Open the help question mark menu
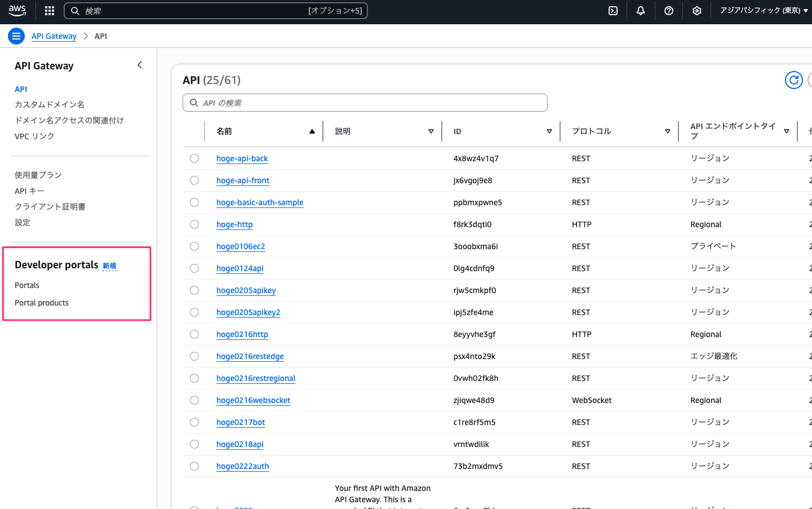Viewport: 812px width, 509px height. (669, 11)
